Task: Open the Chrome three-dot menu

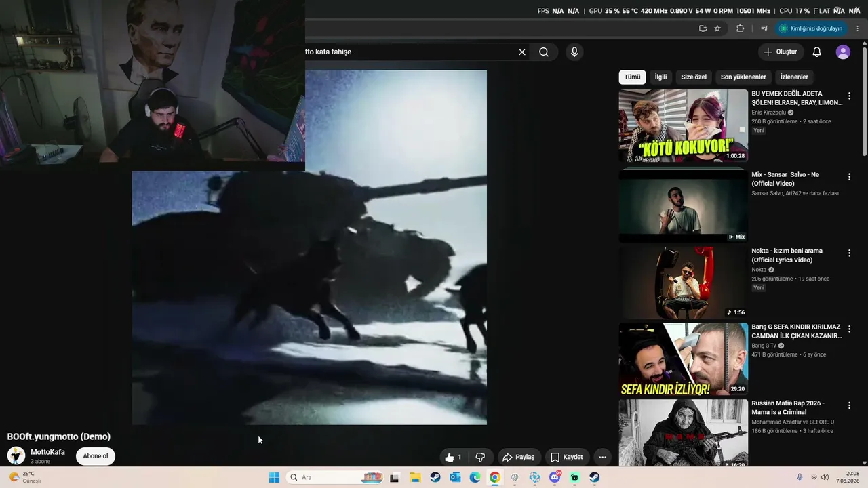Action: coord(858,28)
